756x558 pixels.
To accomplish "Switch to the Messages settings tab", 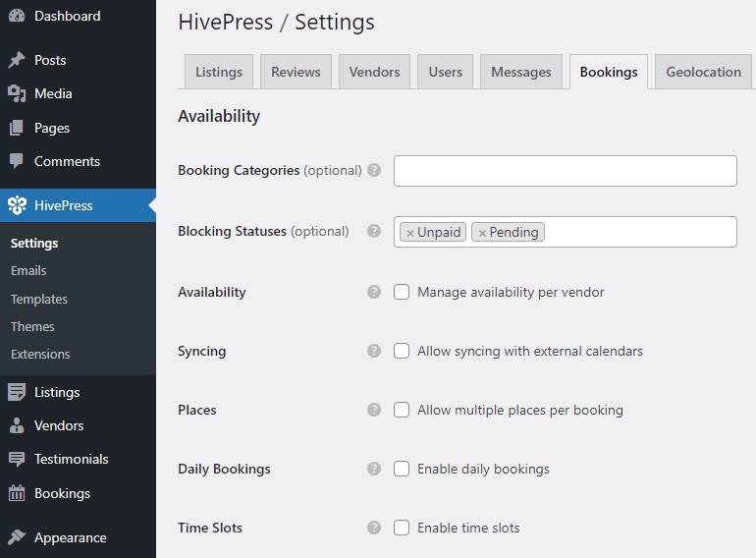I will pos(521,72).
